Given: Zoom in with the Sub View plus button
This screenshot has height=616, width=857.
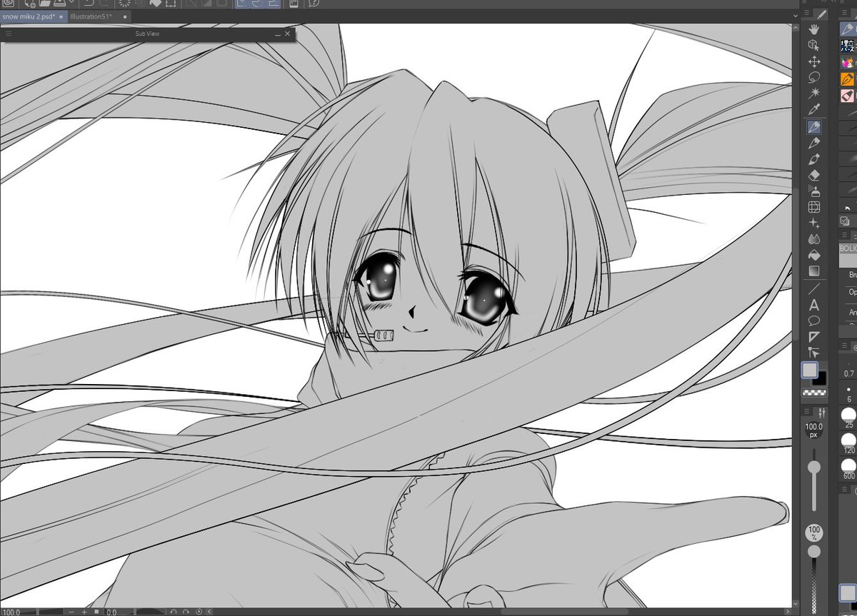Looking at the screenshot, I should (84, 612).
